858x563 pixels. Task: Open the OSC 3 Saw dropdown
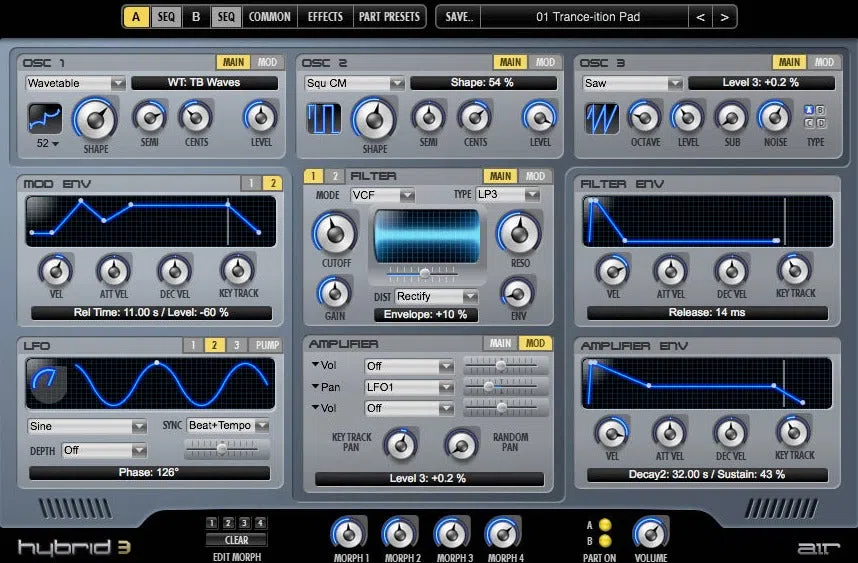click(633, 83)
